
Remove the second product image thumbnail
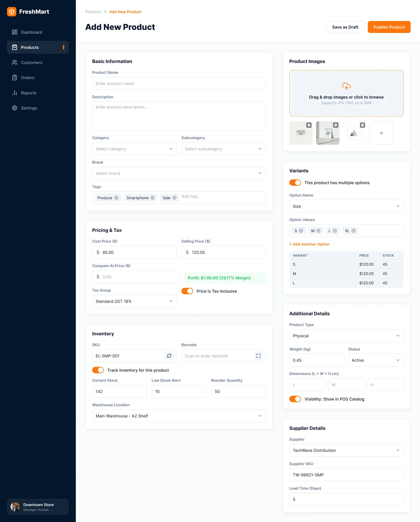click(x=336, y=125)
